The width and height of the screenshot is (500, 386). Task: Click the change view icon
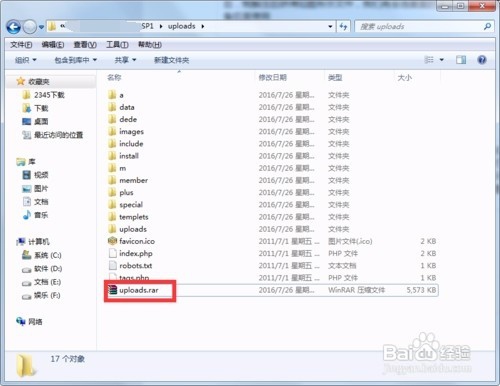coord(429,60)
